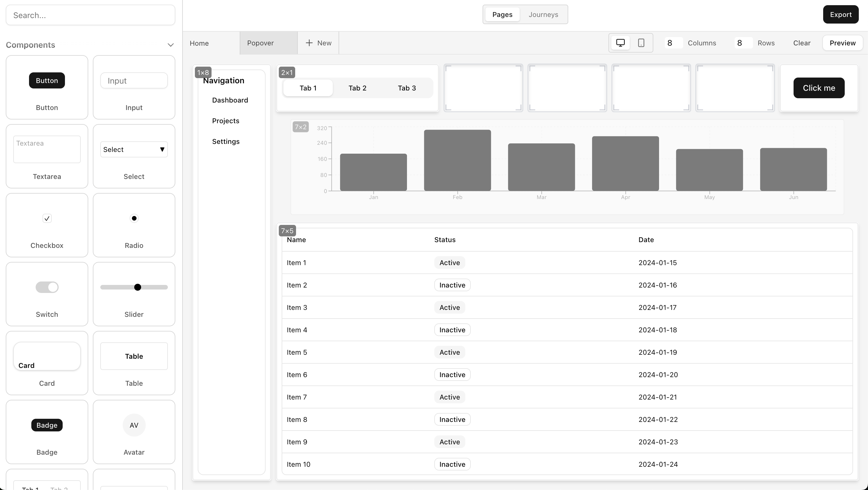Select the Button component card

point(47,87)
